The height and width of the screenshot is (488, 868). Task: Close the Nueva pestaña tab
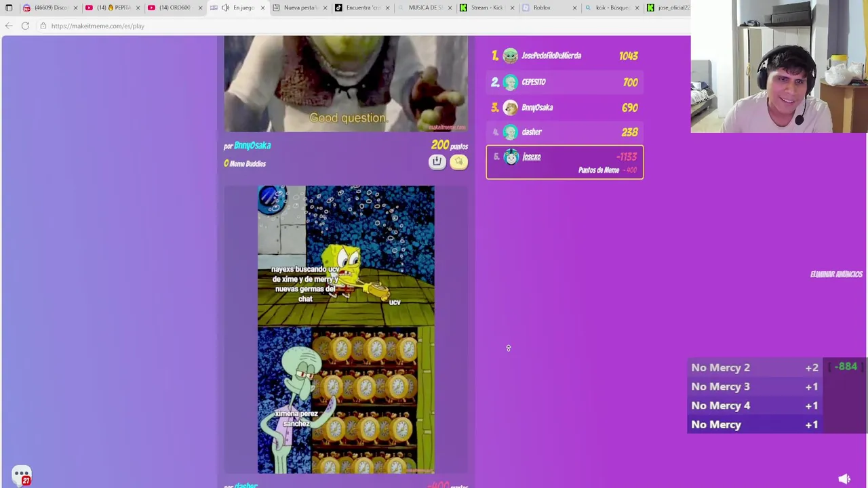(325, 7)
